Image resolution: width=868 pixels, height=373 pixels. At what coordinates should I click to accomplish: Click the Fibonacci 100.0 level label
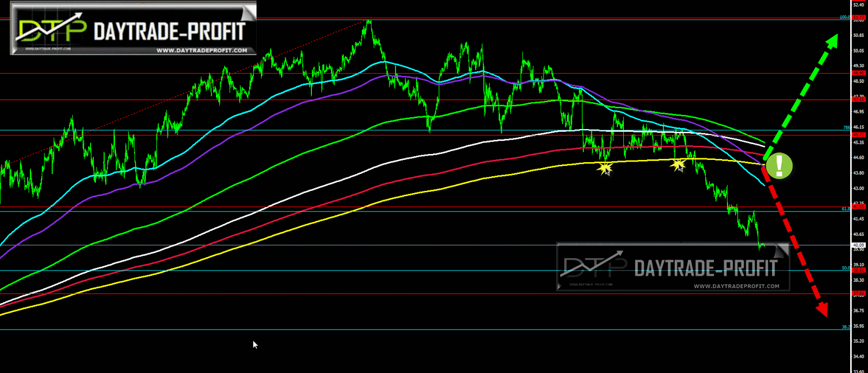pos(845,17)
